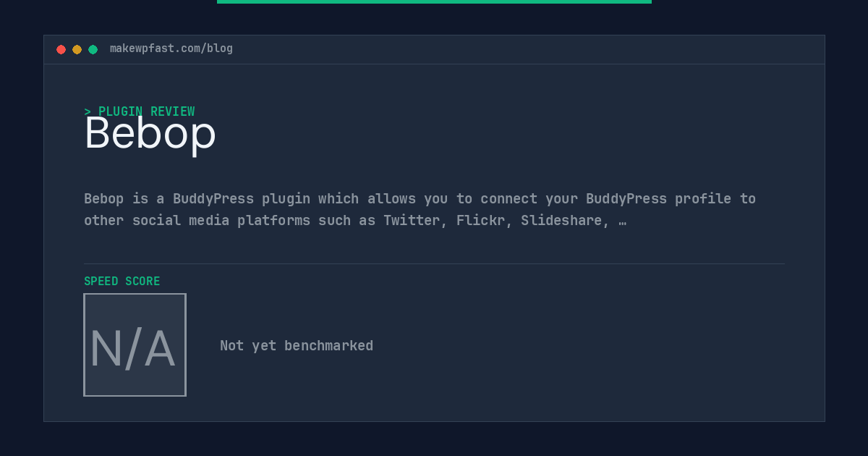Click the makewpfast.com/blog address text
Image resolution: width=868 pixels, height=456 pixels.
click(x=171, y=48)
